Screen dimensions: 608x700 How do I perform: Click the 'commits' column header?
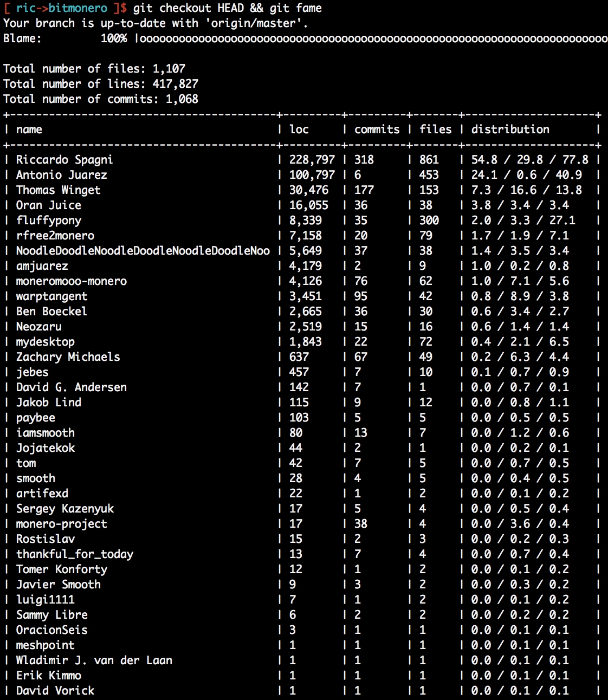point(377,129)
